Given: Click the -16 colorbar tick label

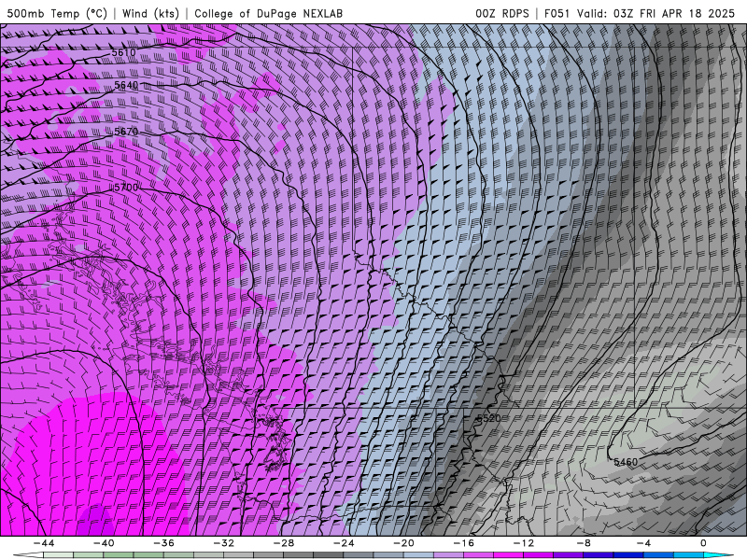Looking at the screenshot, I should 463,543.
